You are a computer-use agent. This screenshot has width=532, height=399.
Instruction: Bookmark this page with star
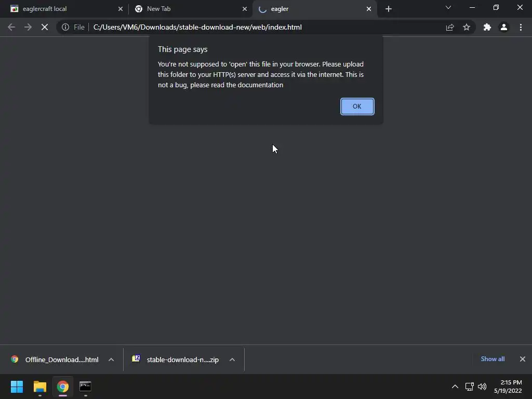[467, 27]
